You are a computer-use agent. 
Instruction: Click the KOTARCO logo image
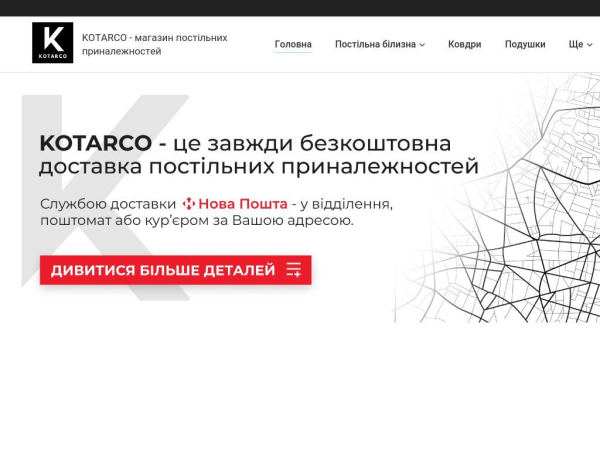tap(52, 42)
